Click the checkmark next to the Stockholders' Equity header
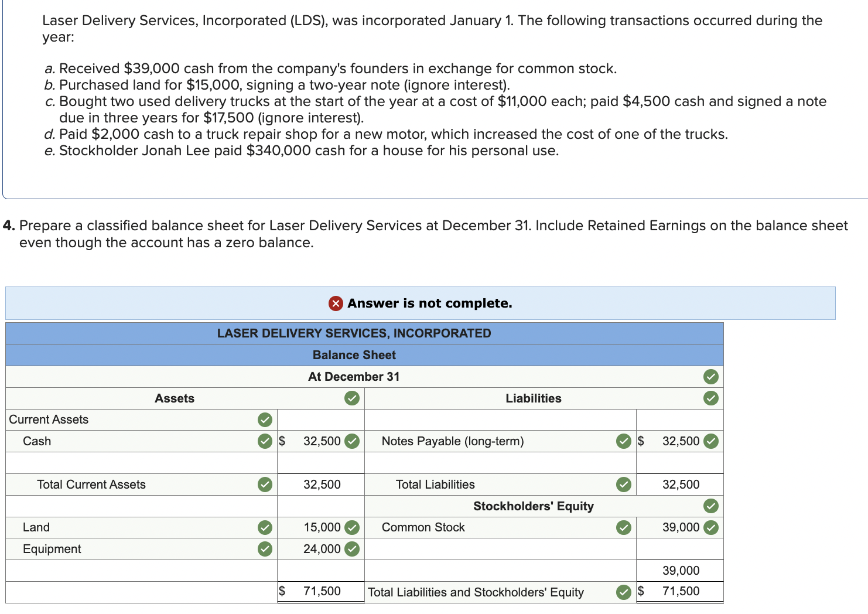The image size is (868, 614). 710,506
